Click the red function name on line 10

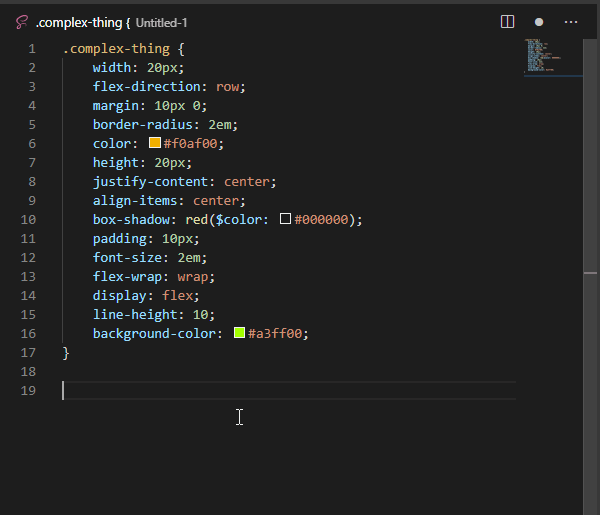click(x=197, y=220)
